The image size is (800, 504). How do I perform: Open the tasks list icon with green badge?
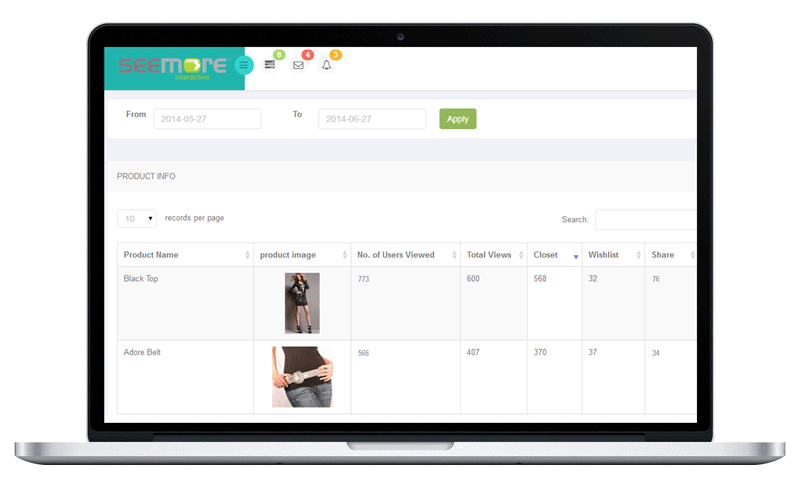[x=270, y=65]
